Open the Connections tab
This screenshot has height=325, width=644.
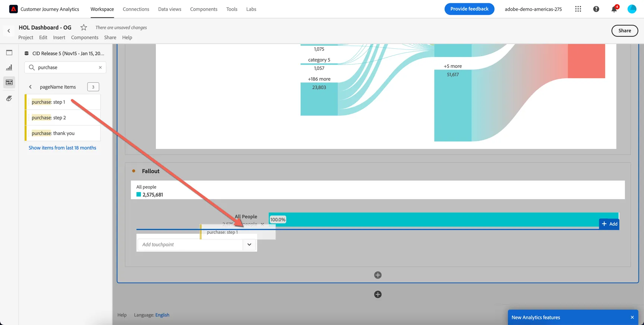136,9
